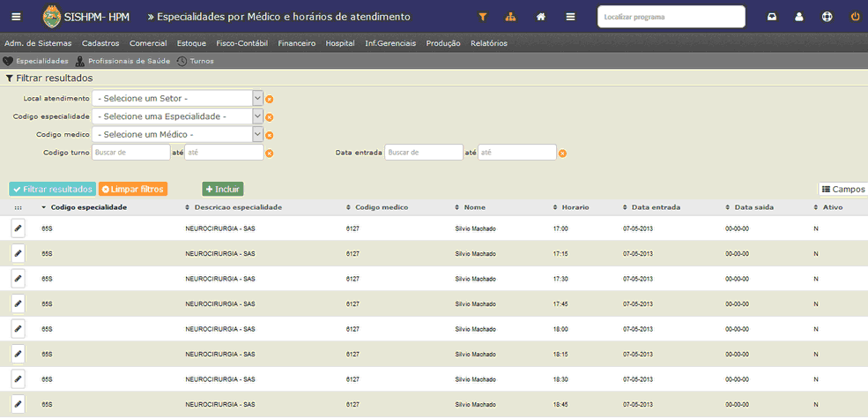Click the green Incluir button
This screenshot has height=419, width=868.
coord(223,189)
